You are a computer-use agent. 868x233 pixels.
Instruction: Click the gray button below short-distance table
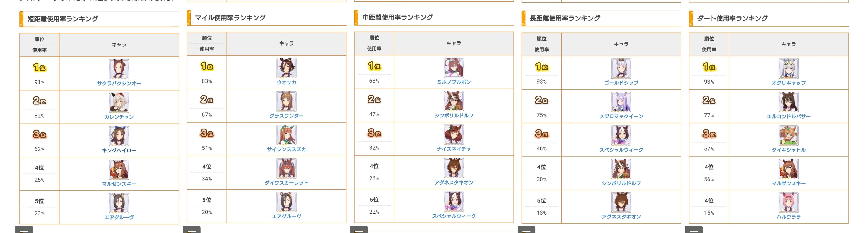[24, 230]
